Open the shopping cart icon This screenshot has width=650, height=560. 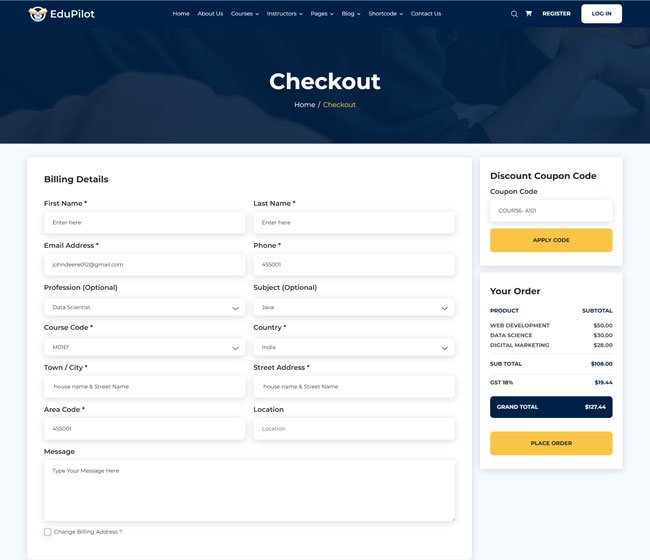coord(529,13)
